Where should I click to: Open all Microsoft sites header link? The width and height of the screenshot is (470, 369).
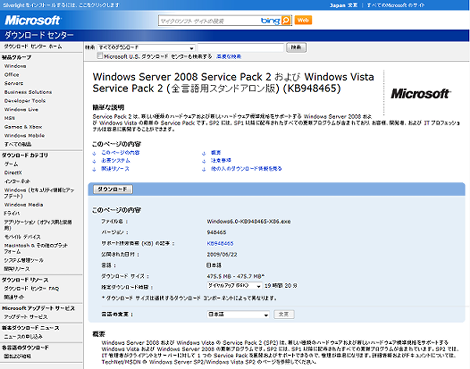click(x=396, y=5)
